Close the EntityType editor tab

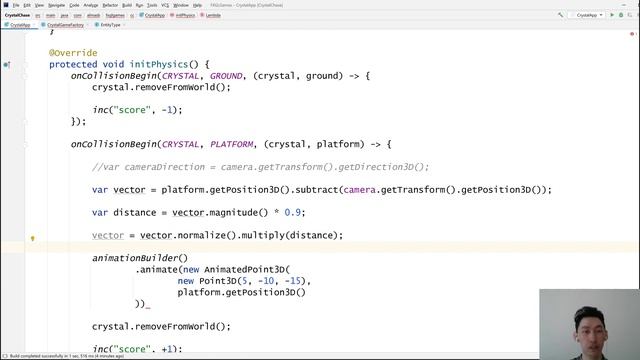(x=124, y=25)
